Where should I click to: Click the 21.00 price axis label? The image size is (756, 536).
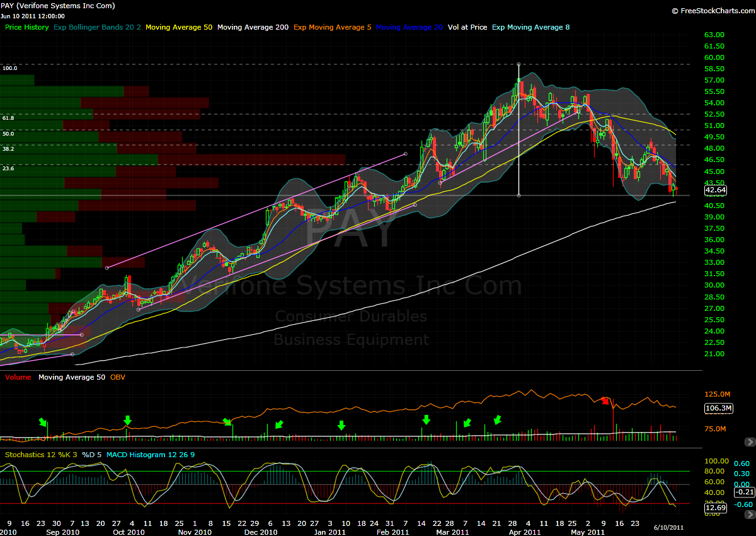click(x=714, y=354)
